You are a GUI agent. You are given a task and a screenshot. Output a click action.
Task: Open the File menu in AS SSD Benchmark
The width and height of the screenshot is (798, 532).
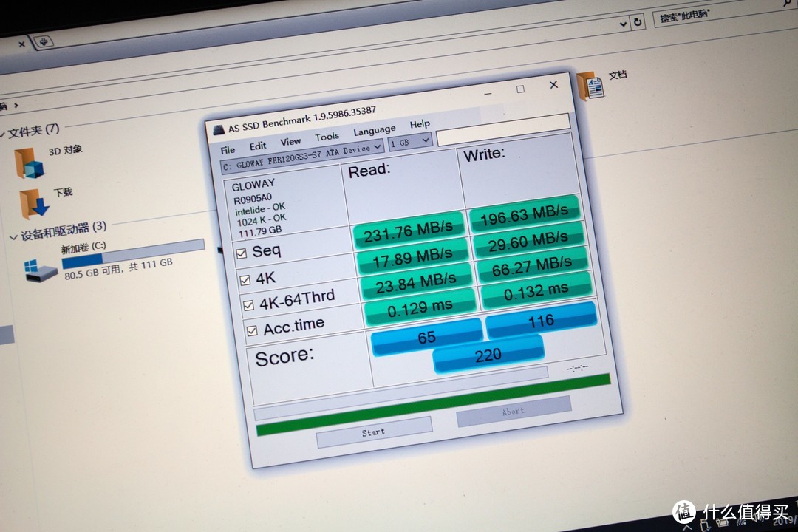click(228, 149)
